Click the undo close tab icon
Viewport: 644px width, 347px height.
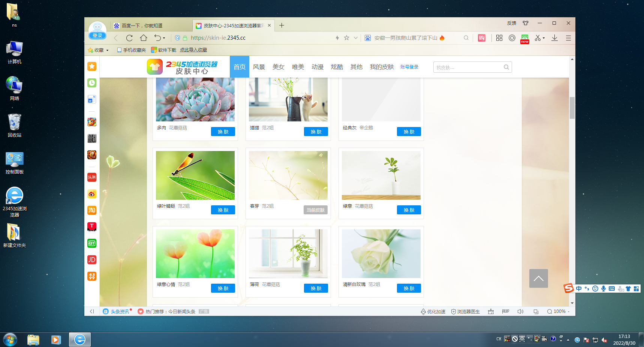pyautogui.click(x=158, y=38)
